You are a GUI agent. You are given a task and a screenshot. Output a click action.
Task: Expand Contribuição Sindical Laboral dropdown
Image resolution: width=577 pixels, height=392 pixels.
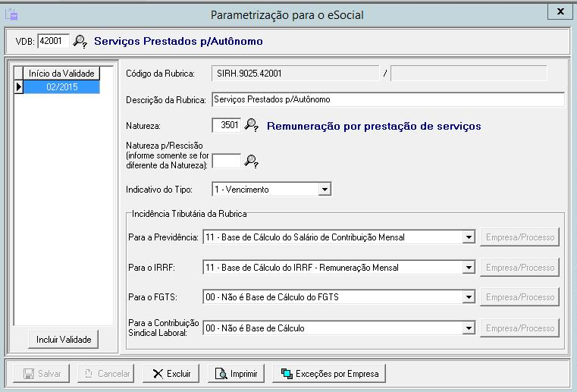(x=468, y=328)
